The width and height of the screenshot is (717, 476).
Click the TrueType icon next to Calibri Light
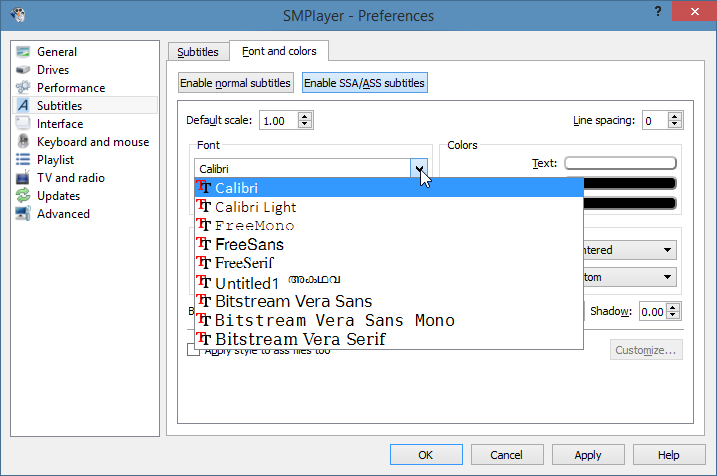pyautogui.click(x=204, y=206)
